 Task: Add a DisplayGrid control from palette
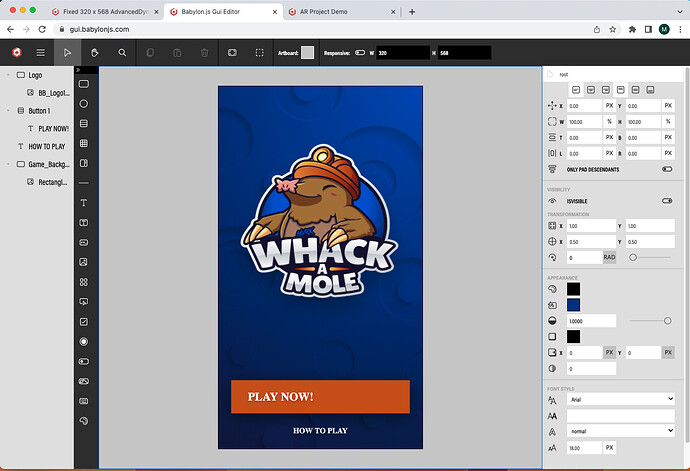point(84,282)
